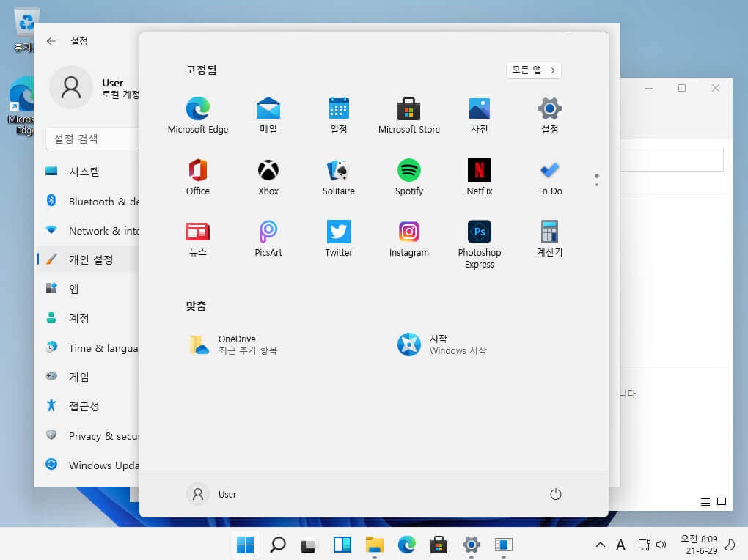Open the To Do app

[x=549, y=177]
